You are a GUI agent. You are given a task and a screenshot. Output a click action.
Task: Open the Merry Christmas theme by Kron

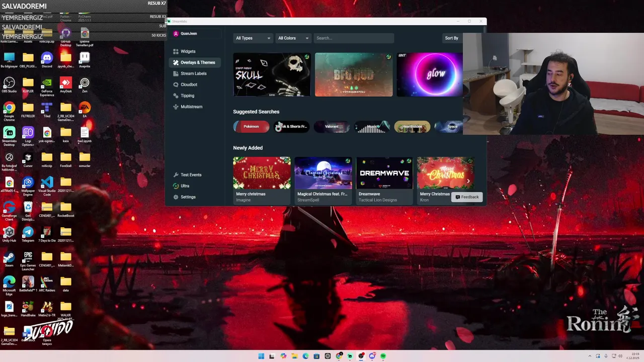click(x=446, y=180)
